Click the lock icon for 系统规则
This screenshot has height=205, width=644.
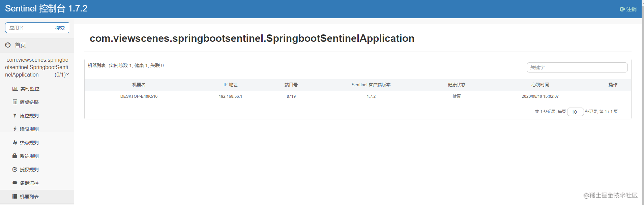[15, 156]
